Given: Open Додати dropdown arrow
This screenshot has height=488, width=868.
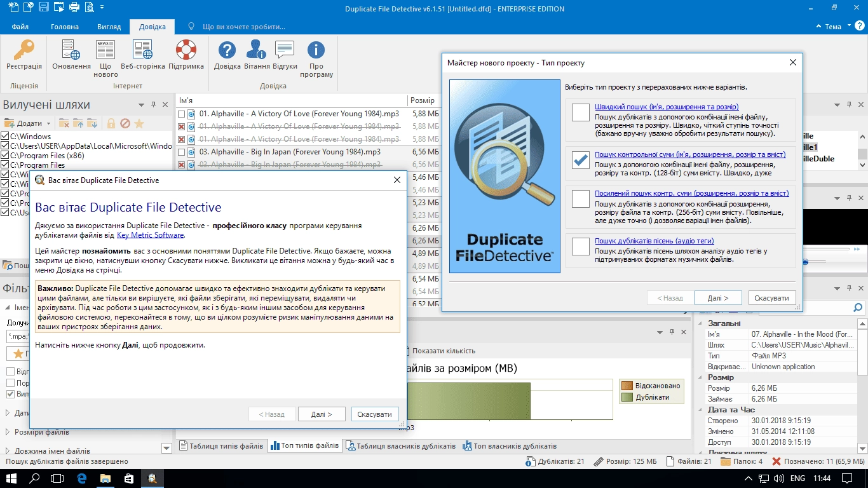Looking at the screenshot, I should coord(48,124).
